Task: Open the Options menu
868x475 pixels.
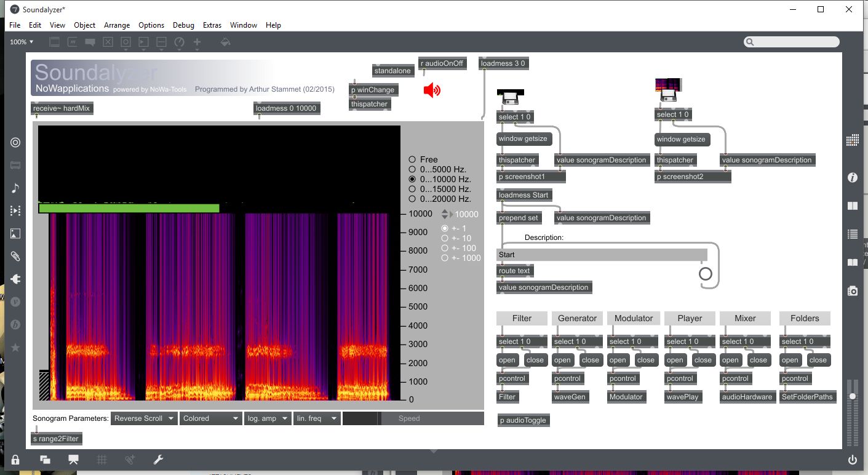Action: click(151, 25)
